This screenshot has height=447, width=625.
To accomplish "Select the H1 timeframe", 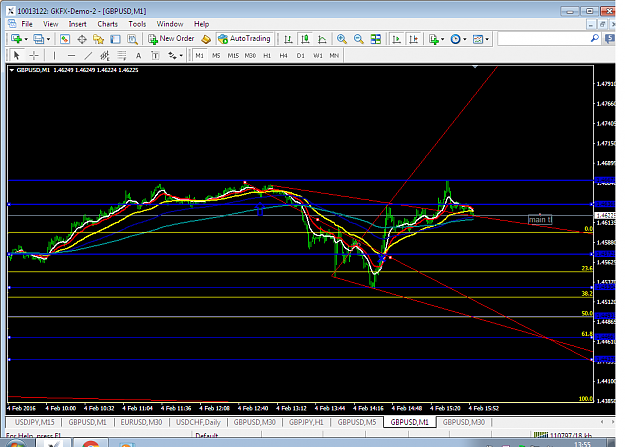I will [267, 55].
